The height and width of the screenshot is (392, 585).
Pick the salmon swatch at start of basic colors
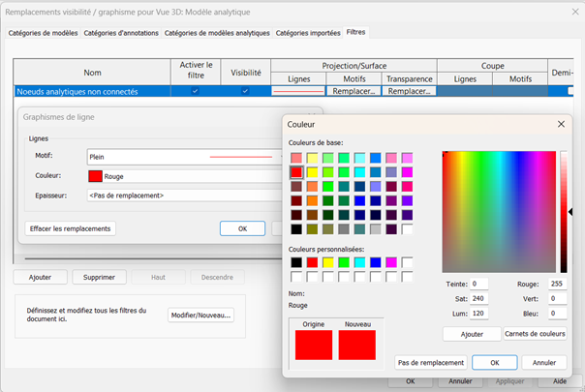(x=296, y=158)
